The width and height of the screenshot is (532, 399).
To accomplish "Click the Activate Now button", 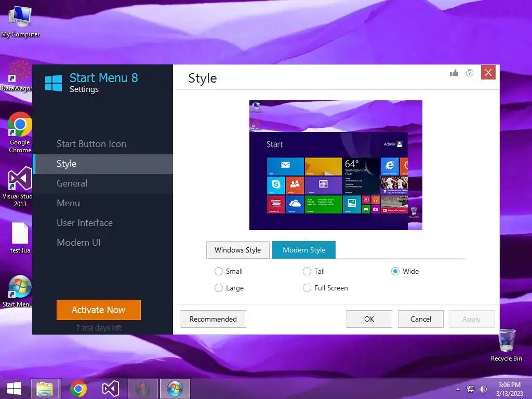I will click(99, 310).
